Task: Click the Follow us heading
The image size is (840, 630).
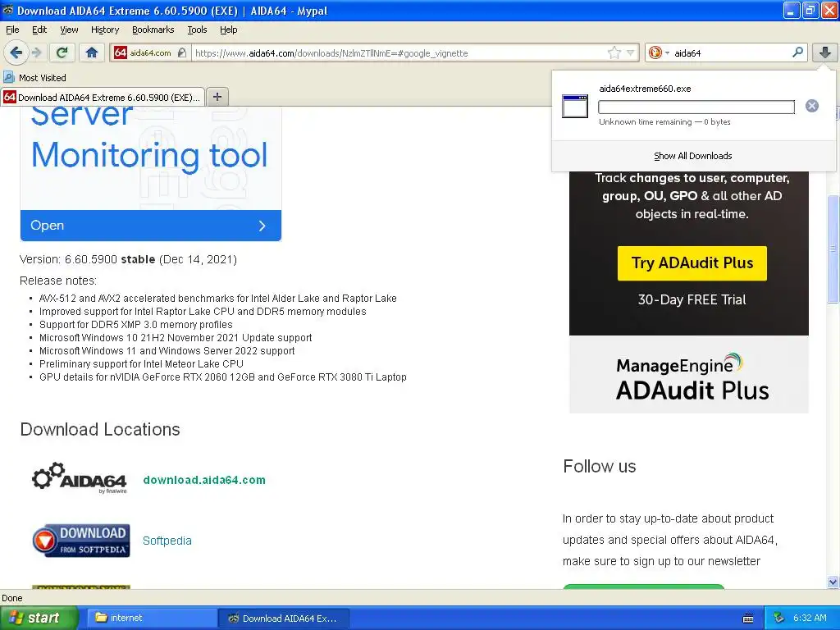Action: 600,466
